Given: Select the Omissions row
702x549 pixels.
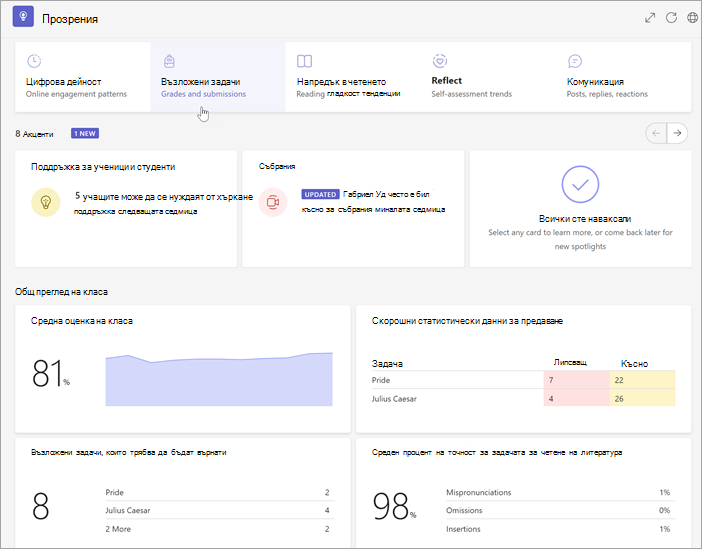Looking at the screenshot, I should pyautogui.click(x=561, y=510).
